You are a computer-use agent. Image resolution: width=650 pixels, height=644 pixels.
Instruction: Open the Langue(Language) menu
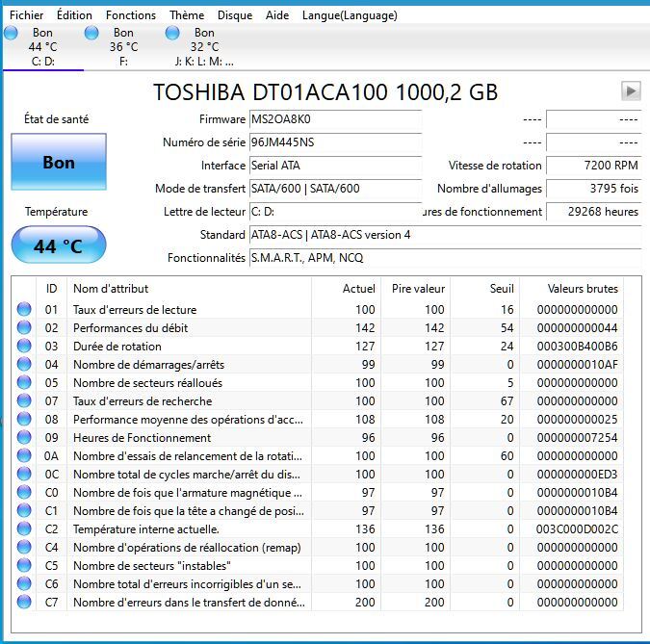tap(349, 15)
